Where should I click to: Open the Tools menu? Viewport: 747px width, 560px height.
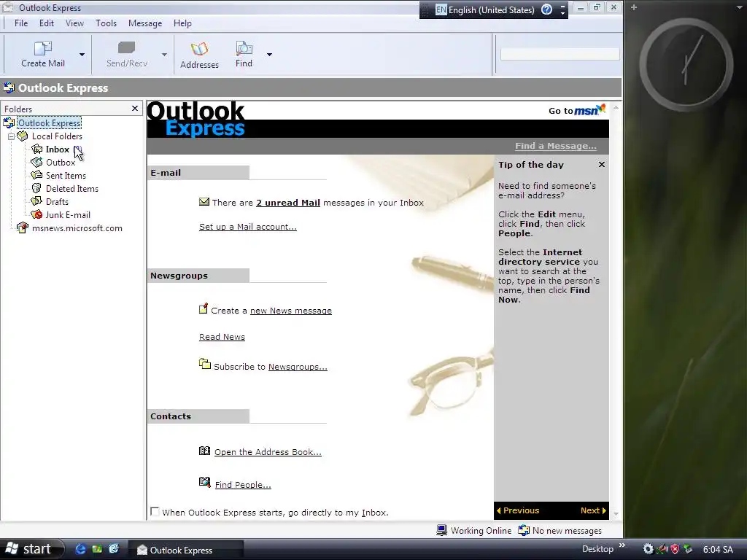point(107,23)
